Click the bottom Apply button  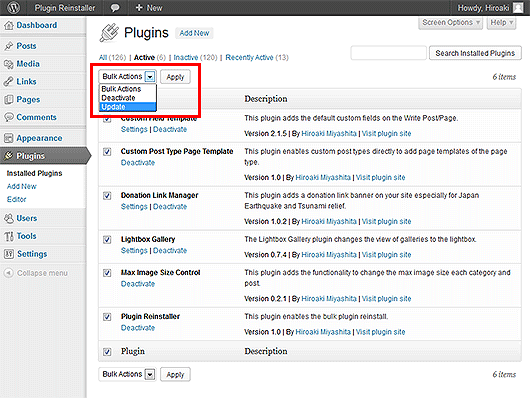[x=175, y=374]
